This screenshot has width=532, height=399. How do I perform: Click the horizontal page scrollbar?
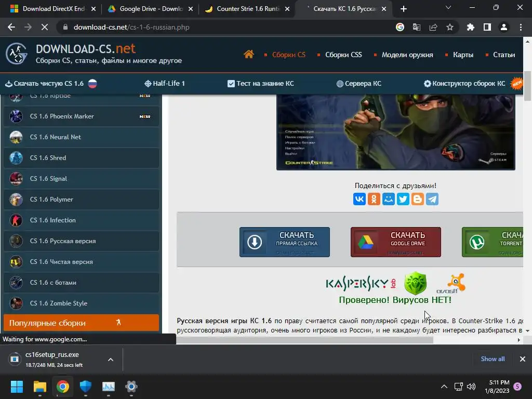304,340
